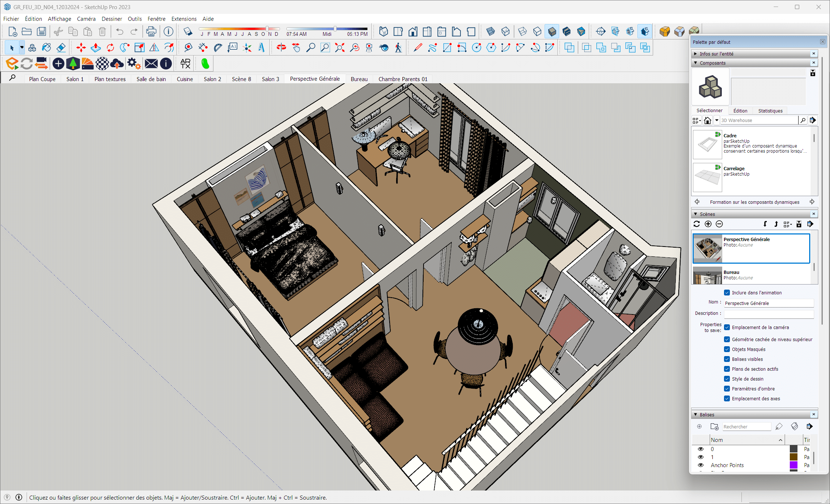Open the Statistiques tab in Composants
The image size is (830, 504).
point(770,111)
